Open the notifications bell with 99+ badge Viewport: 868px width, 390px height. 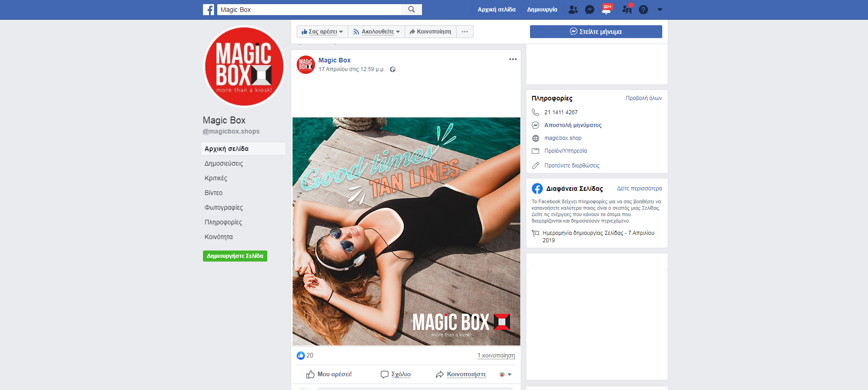607,10
